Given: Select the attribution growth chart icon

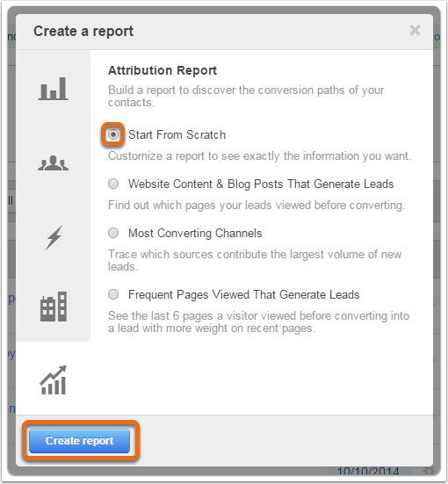Looking at the screenshot, I should point(53,380).
